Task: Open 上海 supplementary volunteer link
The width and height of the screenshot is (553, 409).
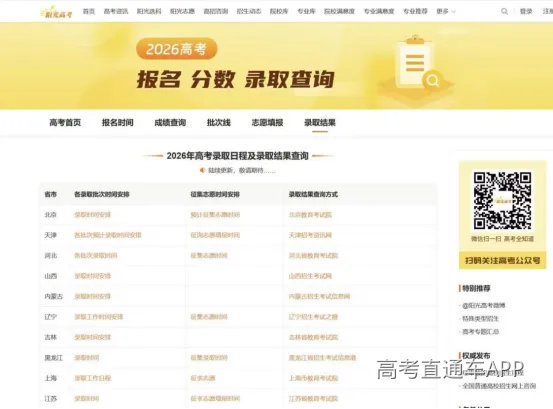Action: (203, 378)
